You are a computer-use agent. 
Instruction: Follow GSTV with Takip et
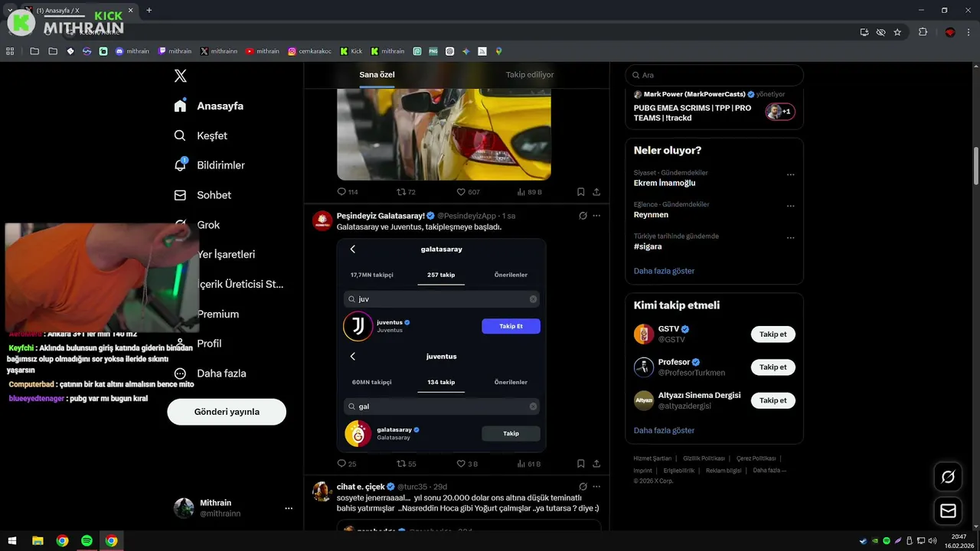(x=773, y=334)
